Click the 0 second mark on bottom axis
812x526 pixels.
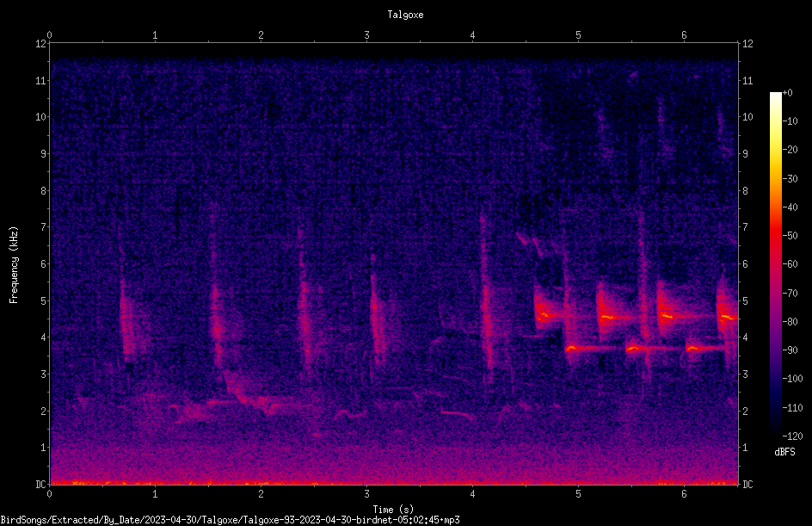tap(49, 494)
